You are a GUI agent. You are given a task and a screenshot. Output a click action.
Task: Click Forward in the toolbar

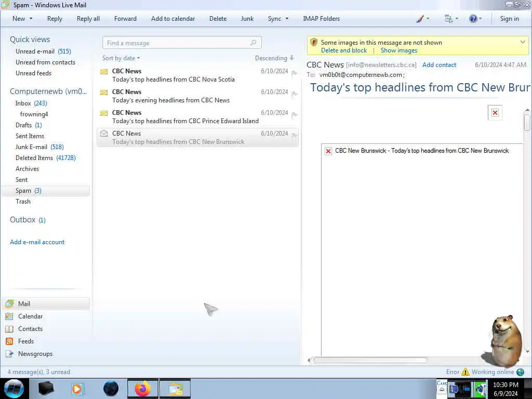(125, 19)
